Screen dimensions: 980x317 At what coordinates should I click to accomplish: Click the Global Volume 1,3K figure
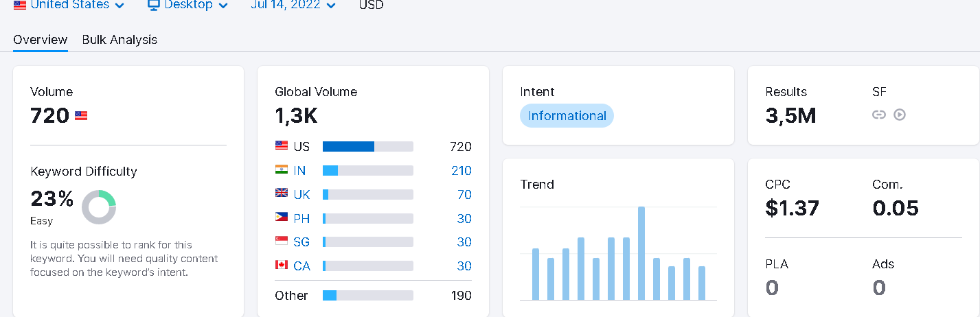(296, 116)
